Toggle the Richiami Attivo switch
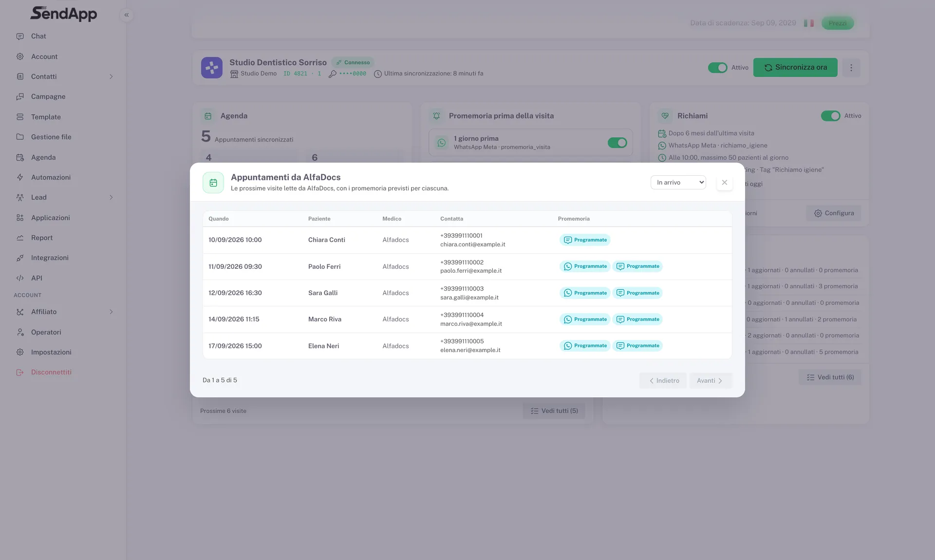 [x=831, y=116]
